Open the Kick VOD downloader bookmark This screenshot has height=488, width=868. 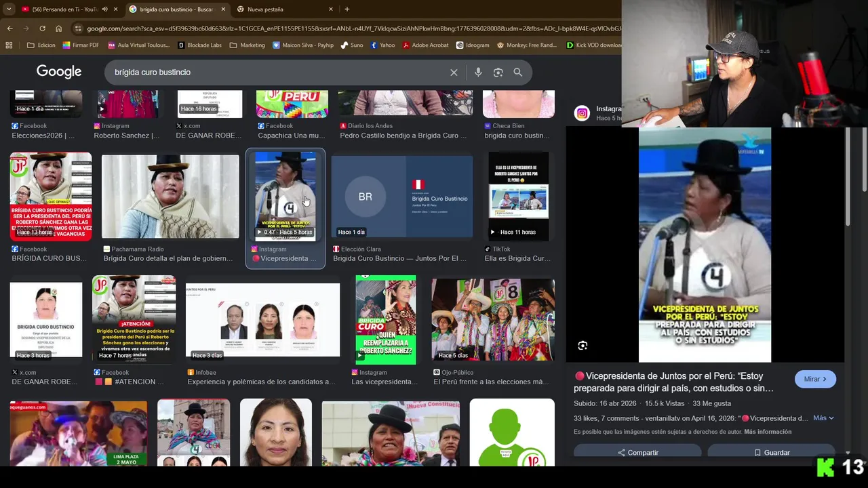point(593,45)
